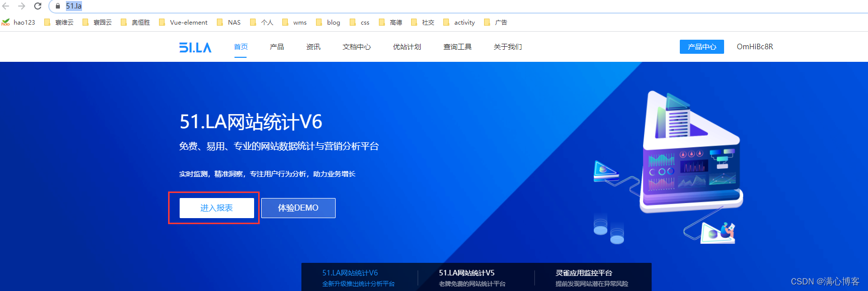This screenshot has height=291, width=868.
Task: Select the 51.LA网站统计V6 product tab
Action: [x=359, y=278]
